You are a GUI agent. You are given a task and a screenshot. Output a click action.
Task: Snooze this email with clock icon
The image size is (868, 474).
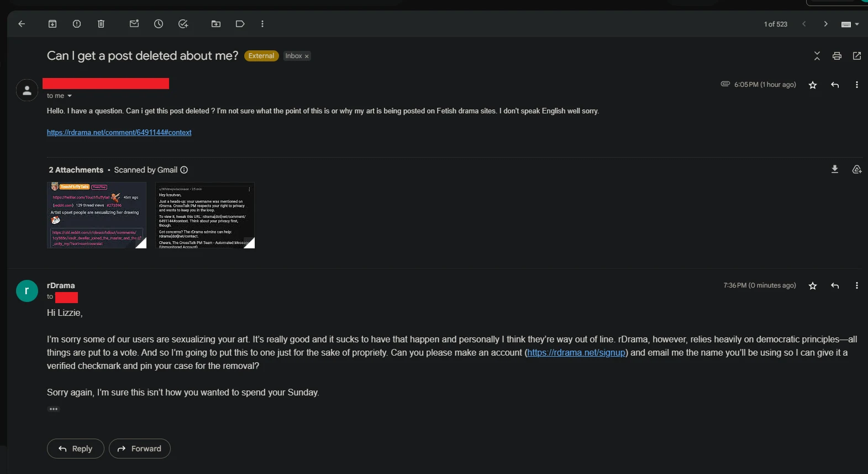click(x=159, y=24)
